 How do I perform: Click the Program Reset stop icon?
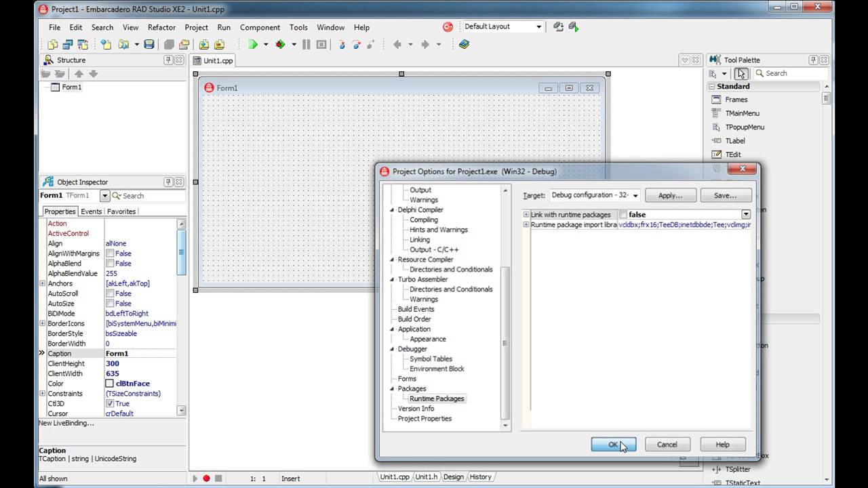(x=321, y=44)
